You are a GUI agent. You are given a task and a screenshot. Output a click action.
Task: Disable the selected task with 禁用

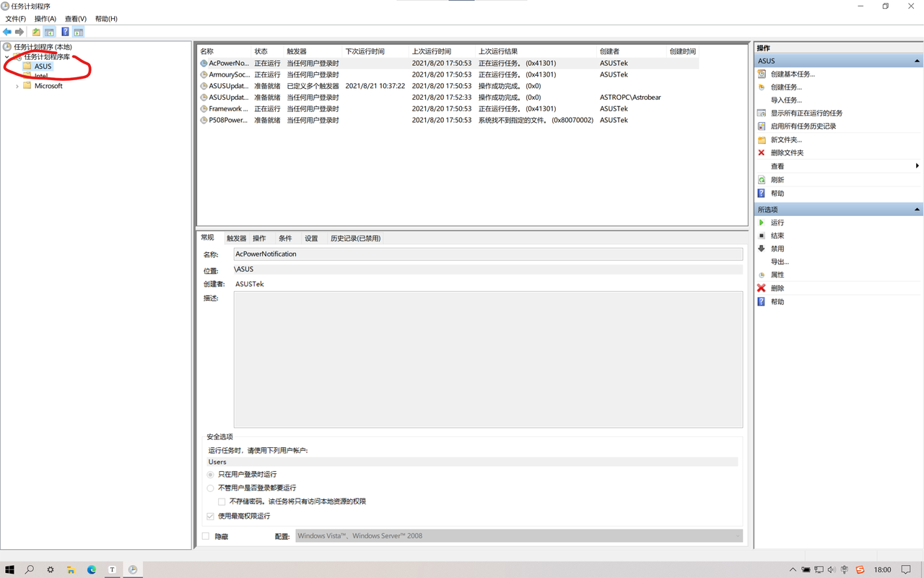pyautogui.click(x=777, y=249)
